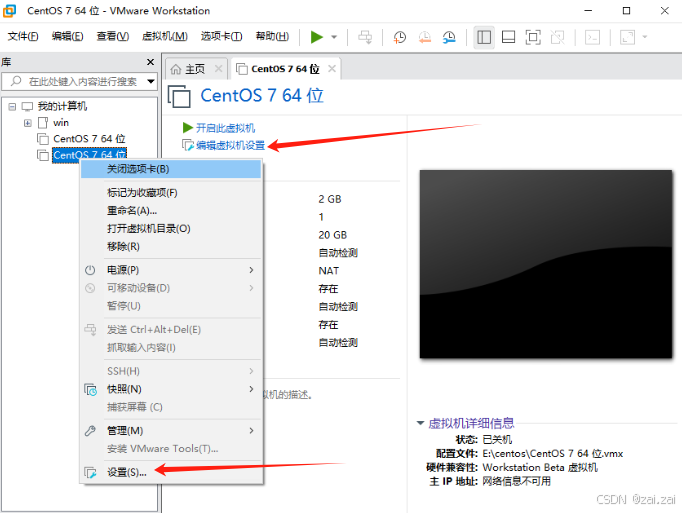Toggle the thumbnail bar view icon

tap(508, 37)
